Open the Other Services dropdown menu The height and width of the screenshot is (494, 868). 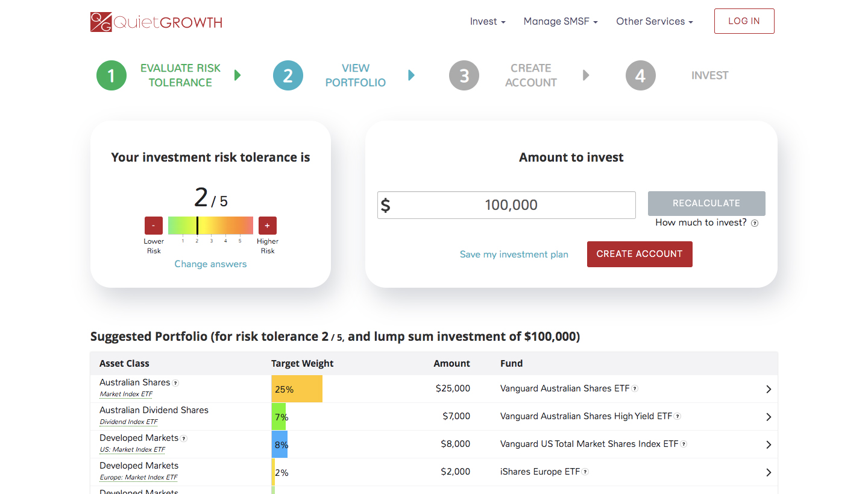pyautogui.click(x=655, y=21)
